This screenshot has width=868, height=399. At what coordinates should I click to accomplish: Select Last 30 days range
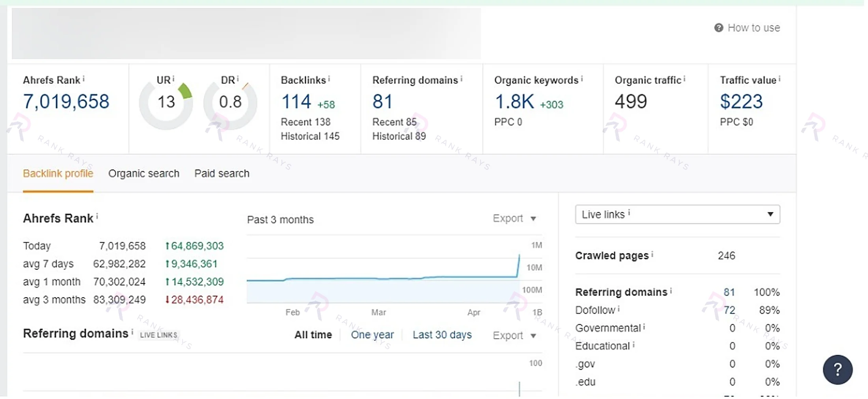tap(442, 335)
